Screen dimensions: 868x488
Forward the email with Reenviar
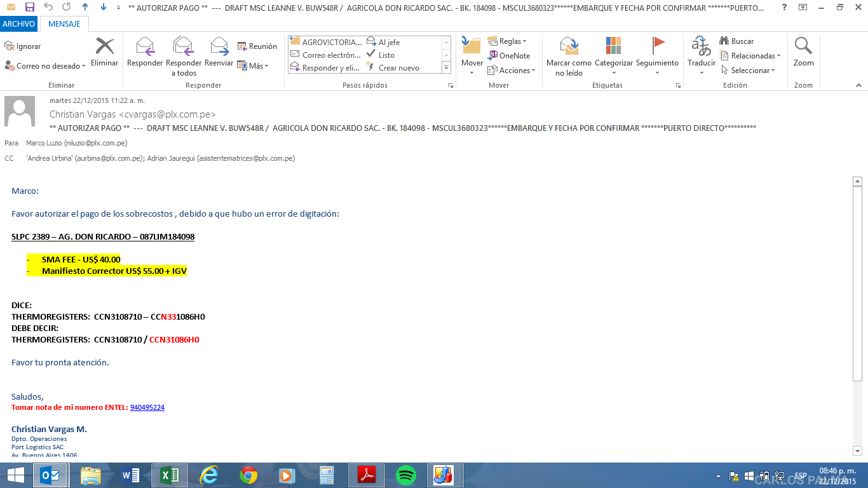tap(219, 47)
